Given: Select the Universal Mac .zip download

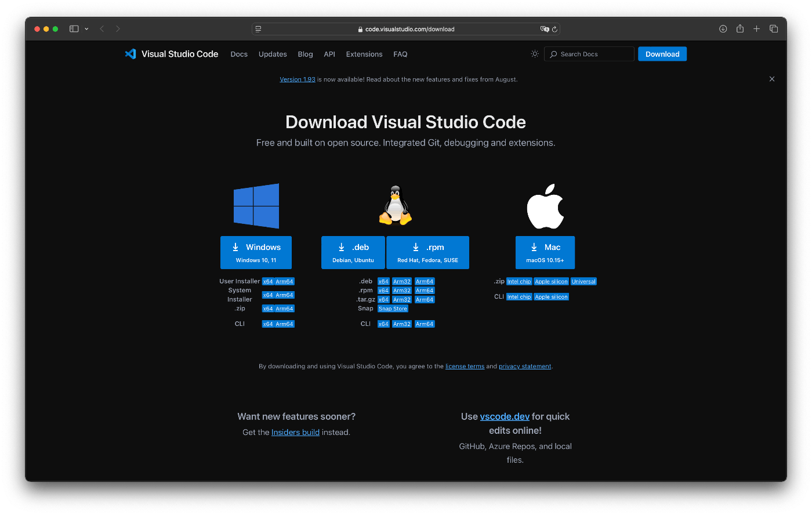Looking at the screenshot, I should coord(583,282).
